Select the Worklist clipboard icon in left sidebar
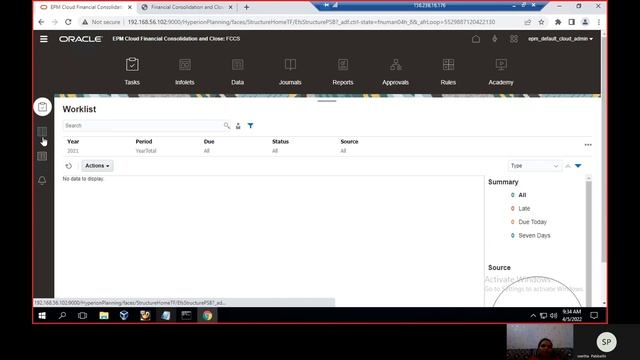Image resolution: width=640 pixels, height=360 pixels. tap(42, 107)
